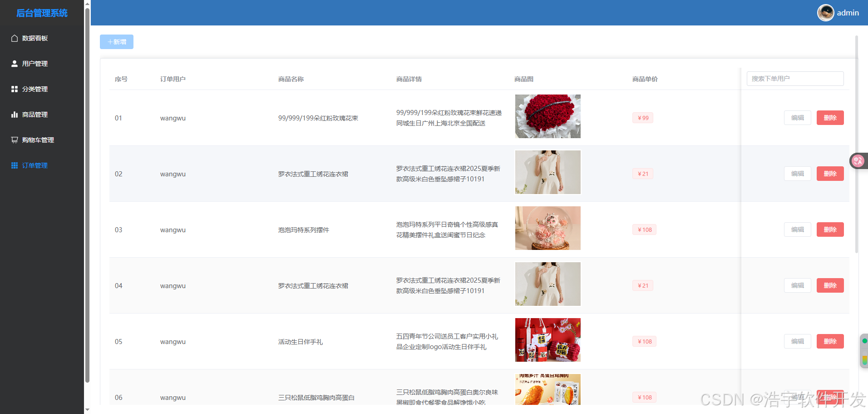This screenshot has width=868, height=414.
Task: Edit order 02 with 编辑 button
Action: (x=797, y=174)
